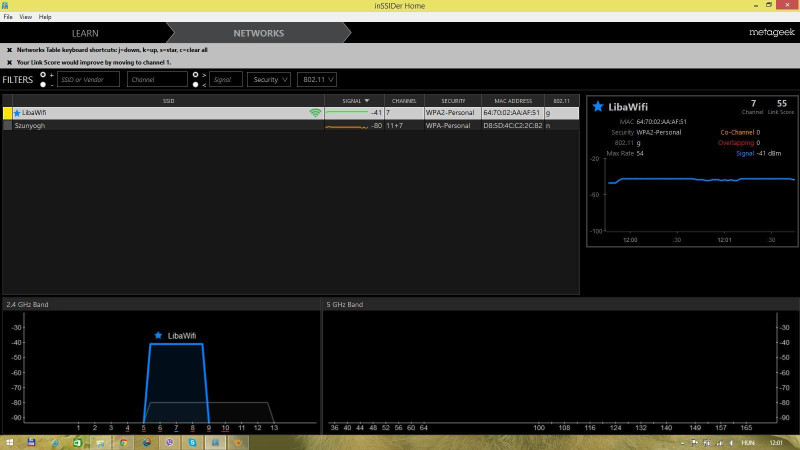Viewport: 800px width, 450px height.
Task: Click MAC address 64:70:02:AA:AF:51 in table
Action: coord(512,113)
